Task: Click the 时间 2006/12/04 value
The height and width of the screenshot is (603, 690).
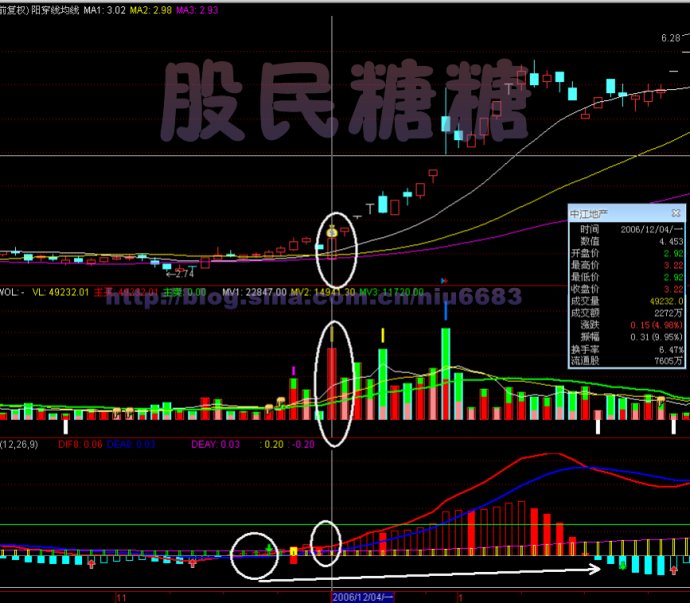Action: 651,229
